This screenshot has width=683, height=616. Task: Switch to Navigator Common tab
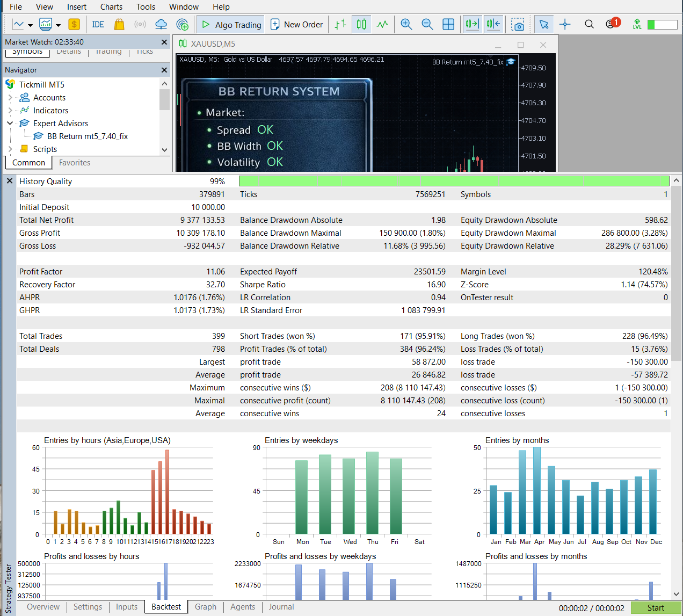tap(28, 163)
